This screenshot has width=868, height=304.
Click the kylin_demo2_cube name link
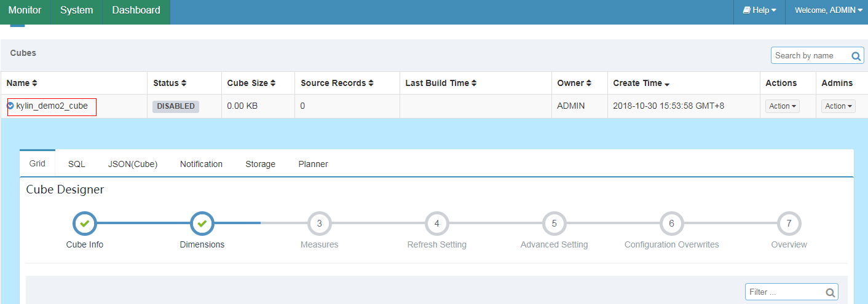[52, 106]
